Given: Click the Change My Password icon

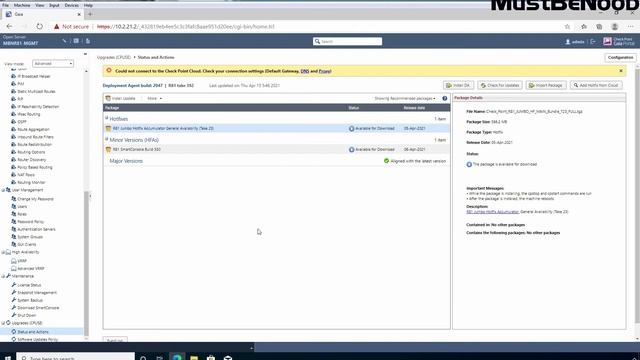Looking at the screenshot, I should pyautogui.click(x=13, y=199).
